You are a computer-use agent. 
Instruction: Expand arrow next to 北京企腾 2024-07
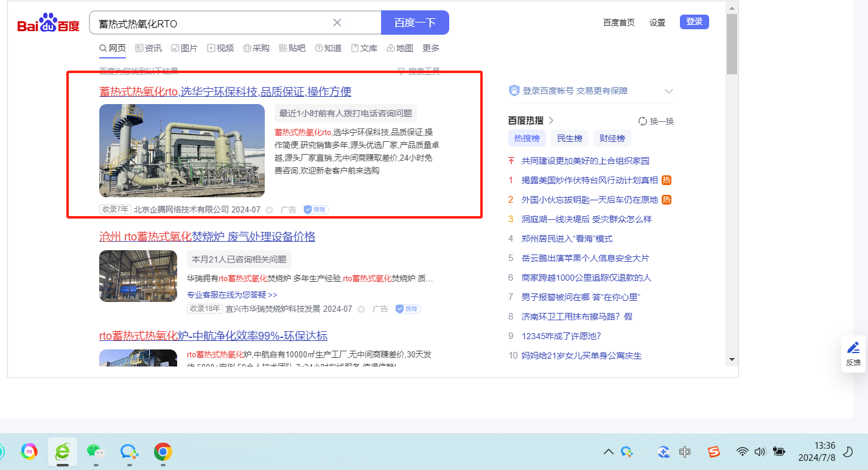click(x=270, y=210)
